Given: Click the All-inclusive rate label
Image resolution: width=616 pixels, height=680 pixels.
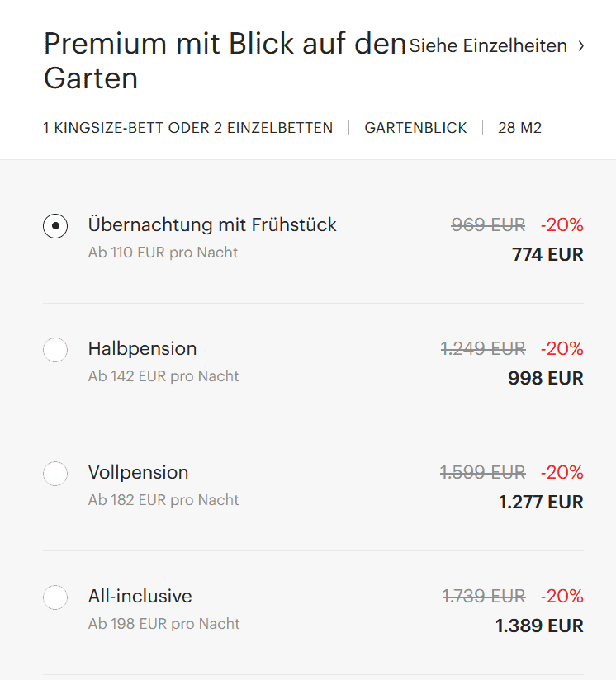Looking at the screenshot, I should pyautogui.click(x=140, y=596).
